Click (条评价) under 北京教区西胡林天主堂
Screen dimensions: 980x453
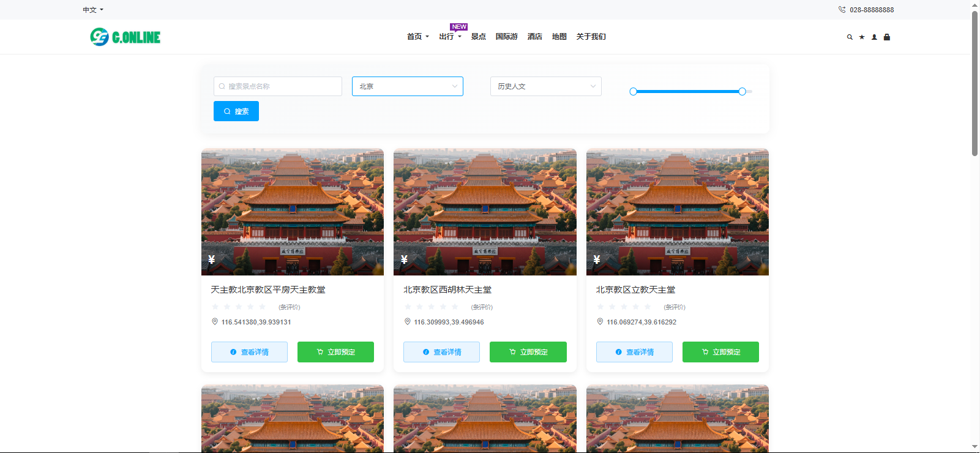pos(482,307)
